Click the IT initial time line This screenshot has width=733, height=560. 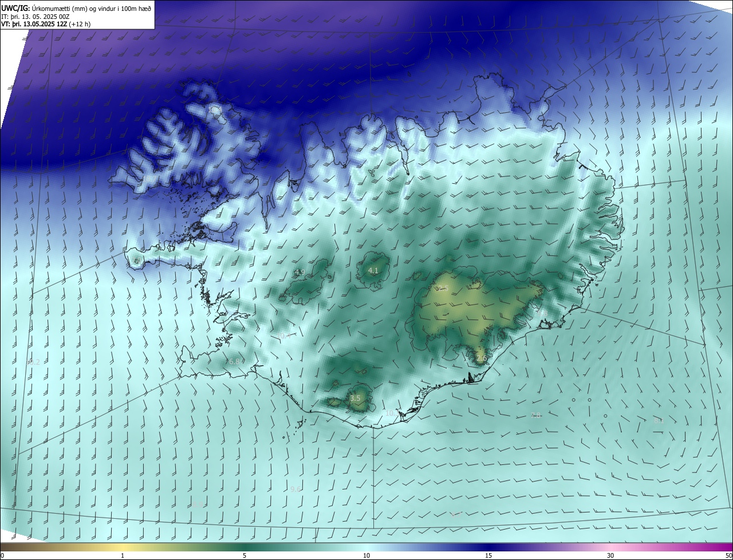point(35,17)
